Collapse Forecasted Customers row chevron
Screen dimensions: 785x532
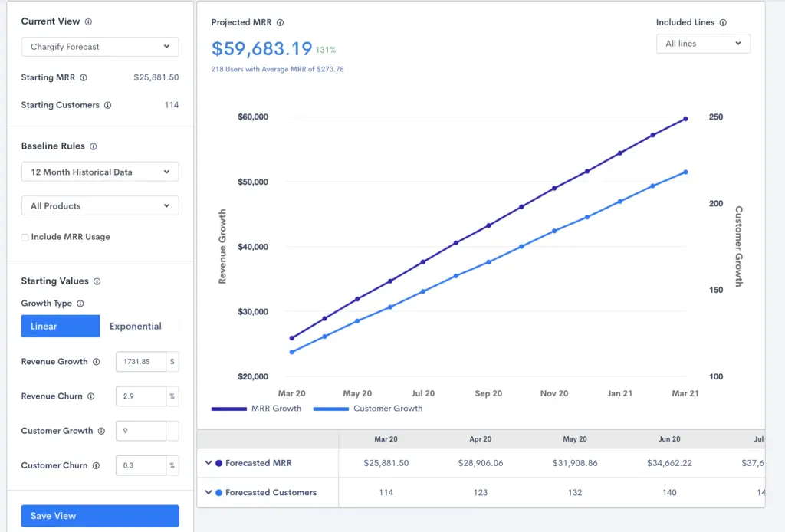(209, 492)
